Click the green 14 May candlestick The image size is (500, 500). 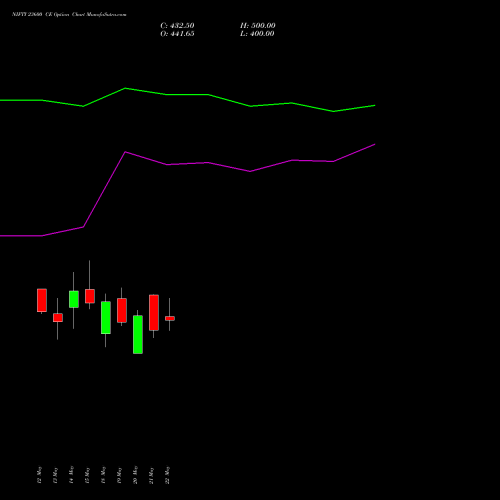[x=74, y=299]
